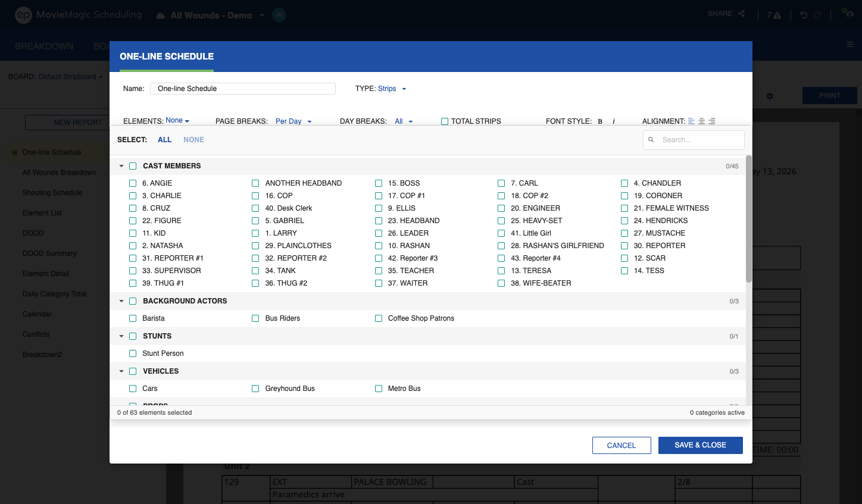
Task: Open the Conflicts report
Action: click(x=36, y=334)
